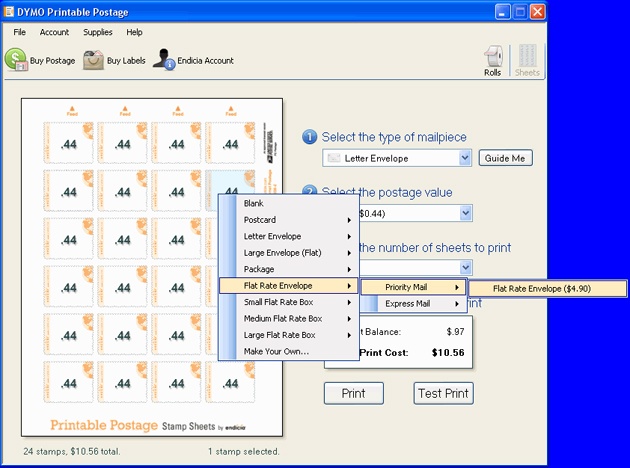Image resolution: width=630 pixels, height=468 pixels.
Task: Select the Sheets layout icon
Action: [527, 56]
